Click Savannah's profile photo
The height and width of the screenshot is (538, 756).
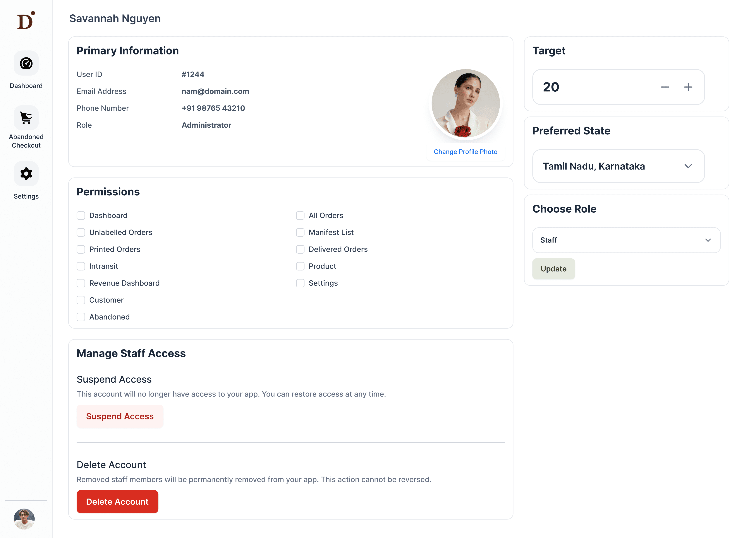click(x=465, y=103)
